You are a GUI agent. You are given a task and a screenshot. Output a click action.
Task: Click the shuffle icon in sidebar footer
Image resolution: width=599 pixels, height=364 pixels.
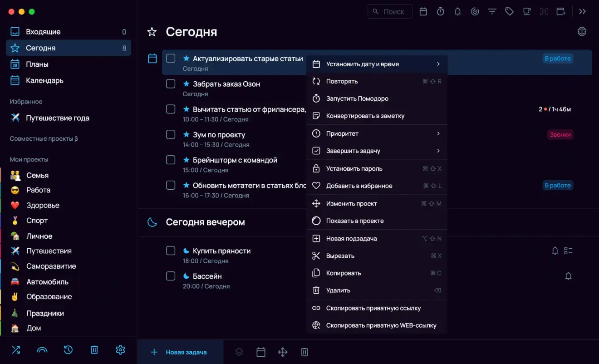point(16,350)
